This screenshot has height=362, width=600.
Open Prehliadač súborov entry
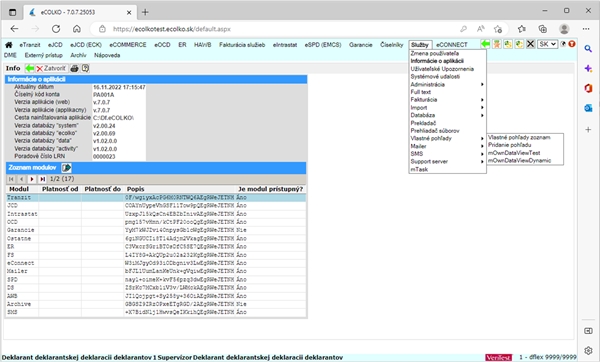[435, 130]
